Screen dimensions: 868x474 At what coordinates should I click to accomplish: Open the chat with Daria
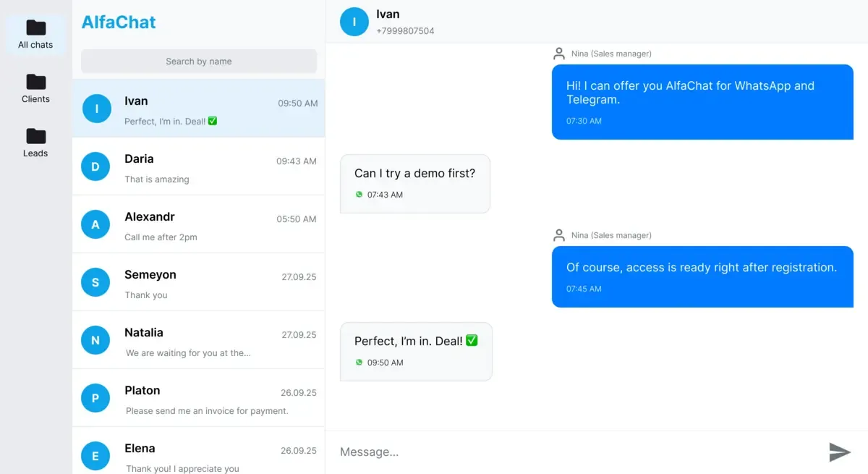click(198, 166)
